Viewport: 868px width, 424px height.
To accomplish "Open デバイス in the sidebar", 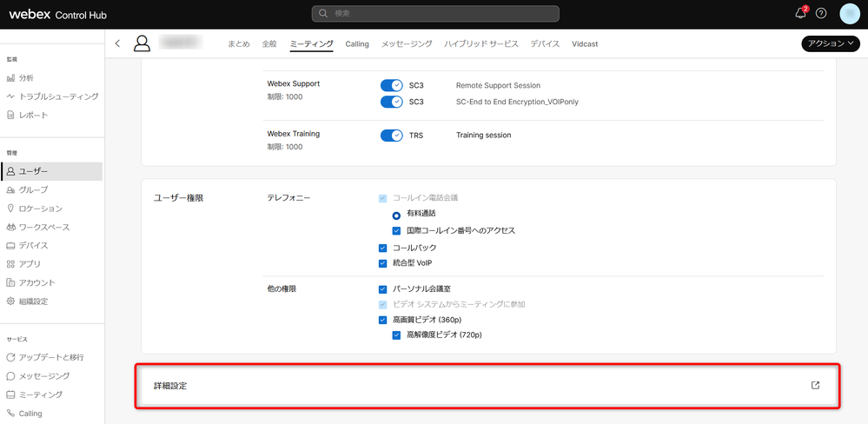I will pos(27,245).
